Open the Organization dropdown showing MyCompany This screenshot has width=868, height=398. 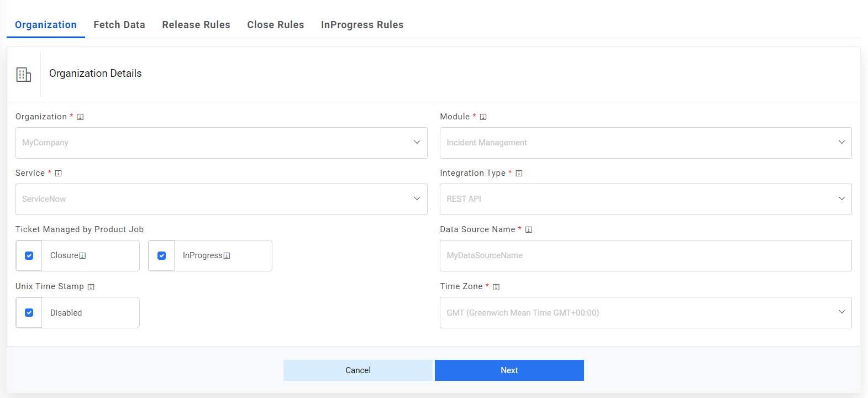click(221, 143)
